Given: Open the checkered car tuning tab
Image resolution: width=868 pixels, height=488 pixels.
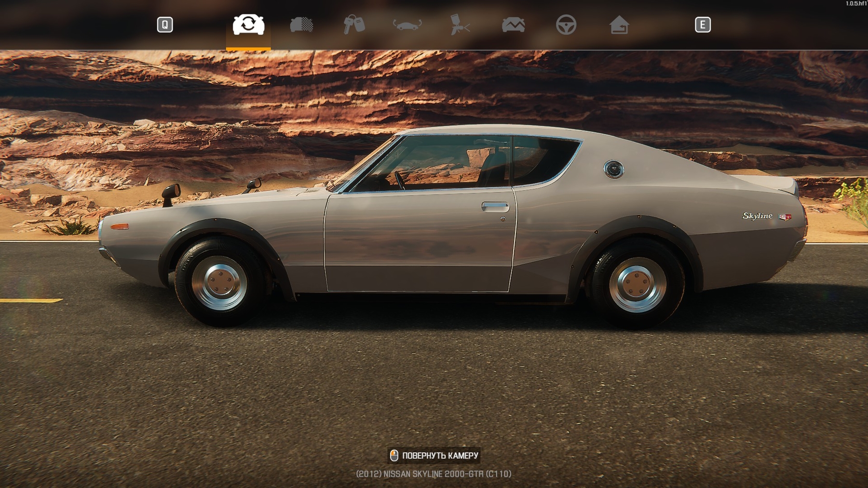Looking at the screenshot, I should tap(301, 25).
